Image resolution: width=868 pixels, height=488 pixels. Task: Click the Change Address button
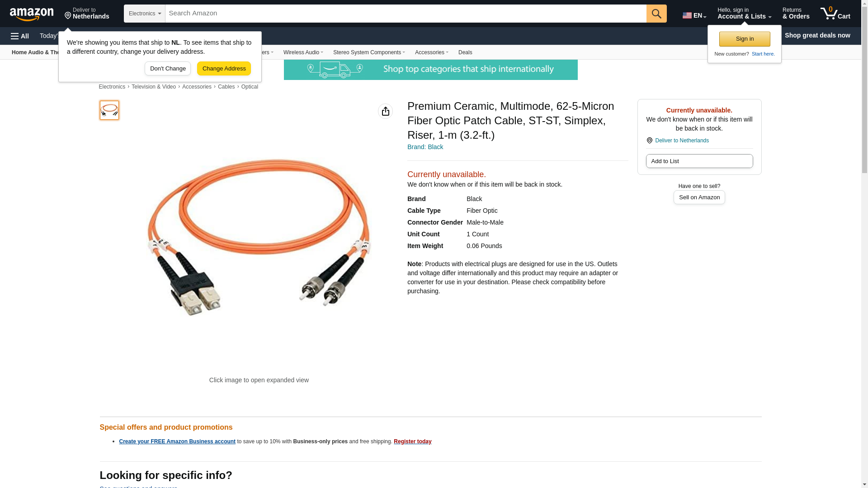tap(224, 69)
